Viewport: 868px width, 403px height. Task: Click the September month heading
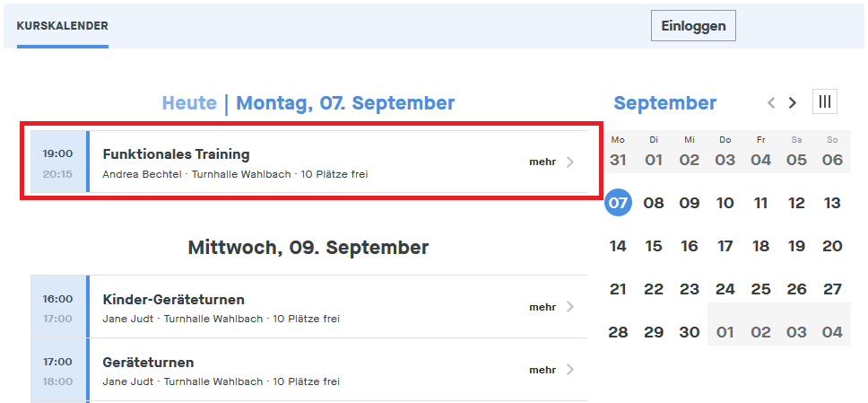665,103
